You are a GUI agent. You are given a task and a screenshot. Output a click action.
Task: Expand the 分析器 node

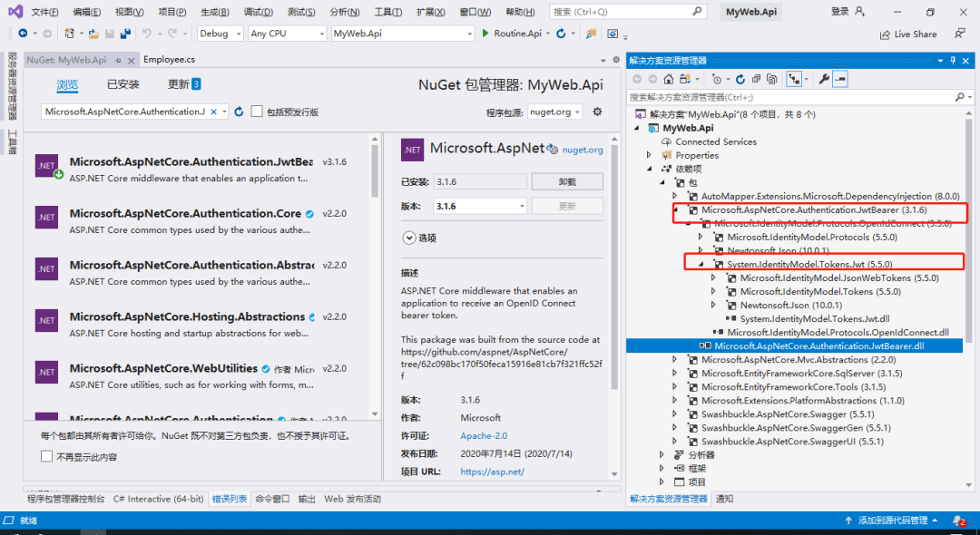coord(661,454)
